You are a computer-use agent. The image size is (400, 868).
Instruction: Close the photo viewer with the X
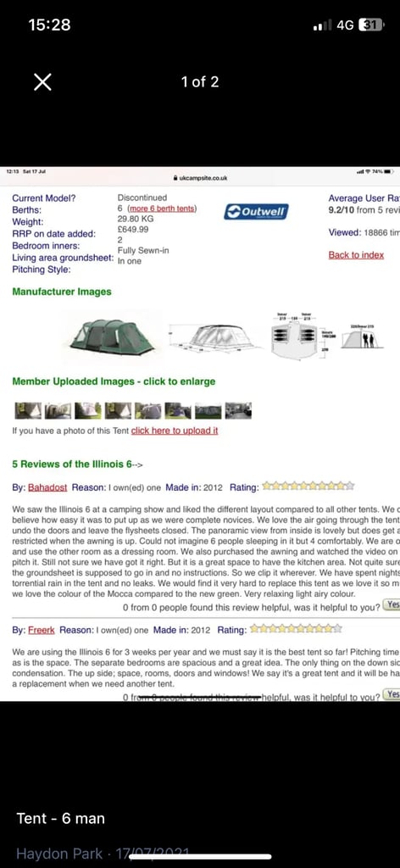pos(42,82)
